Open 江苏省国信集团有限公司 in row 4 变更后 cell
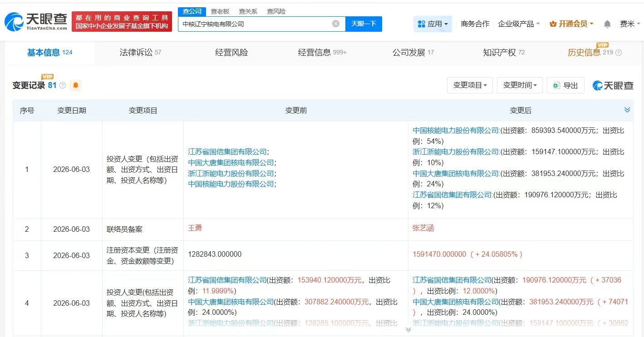644x337 pixels. pyautogui.click(x=452, y=280)
